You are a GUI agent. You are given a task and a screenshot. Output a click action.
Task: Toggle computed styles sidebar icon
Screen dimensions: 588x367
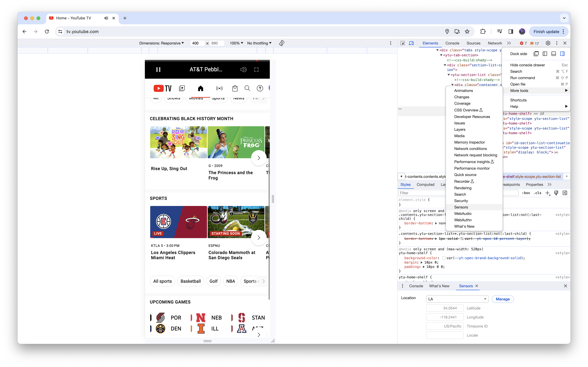565,193
